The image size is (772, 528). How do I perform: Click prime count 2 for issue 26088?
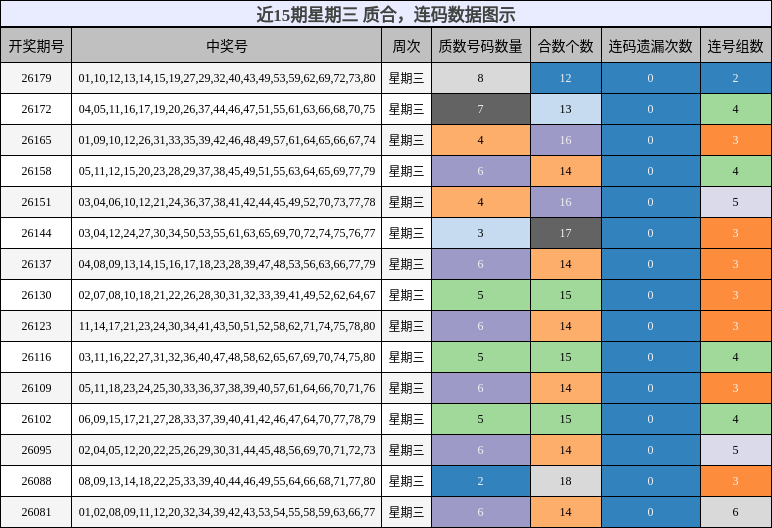tap(481, 481)
